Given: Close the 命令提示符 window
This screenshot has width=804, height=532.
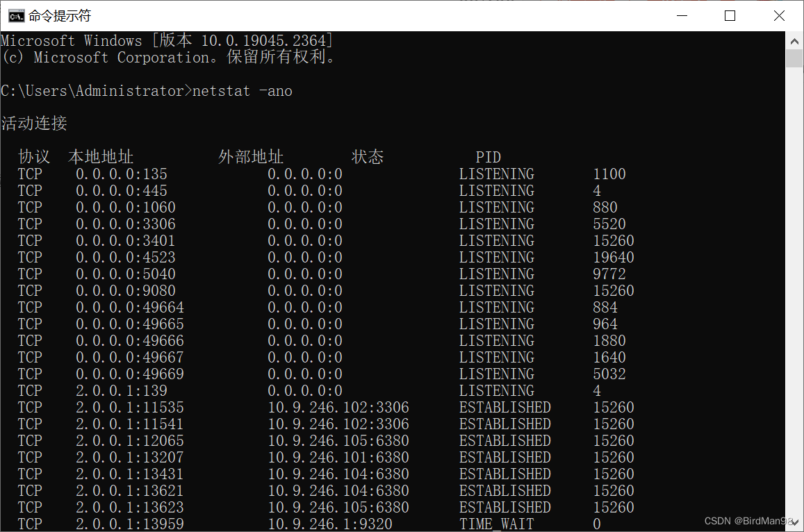Looking at the screenshot, I should click(x=779, y=15).
